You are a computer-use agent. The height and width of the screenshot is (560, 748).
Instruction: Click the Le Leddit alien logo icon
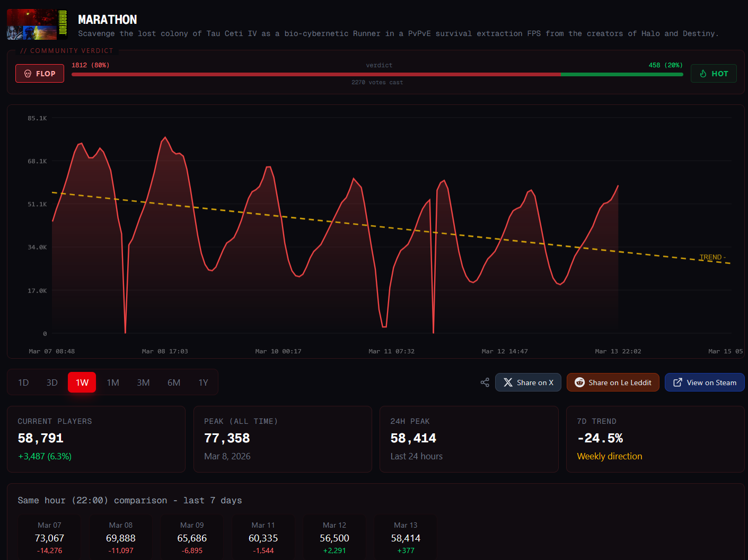tap(579, 383)
